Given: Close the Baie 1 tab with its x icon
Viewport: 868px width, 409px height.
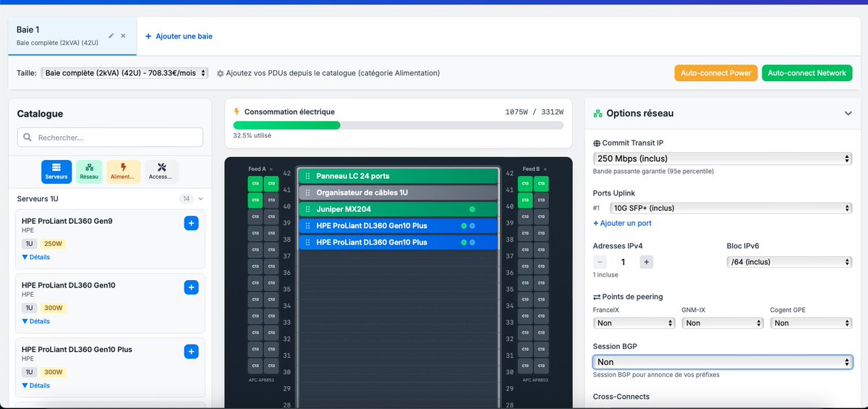Looking at the screenshot, I should (x=123, y=35).
